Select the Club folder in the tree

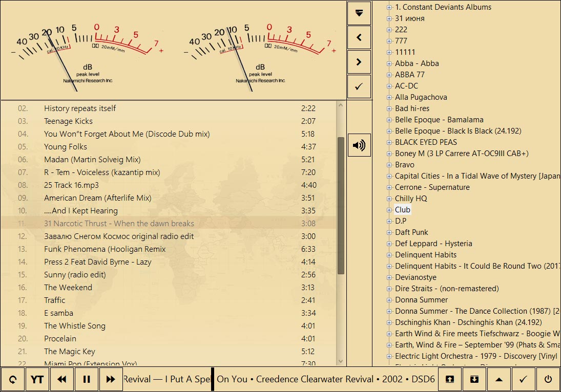tap(403, 210)
